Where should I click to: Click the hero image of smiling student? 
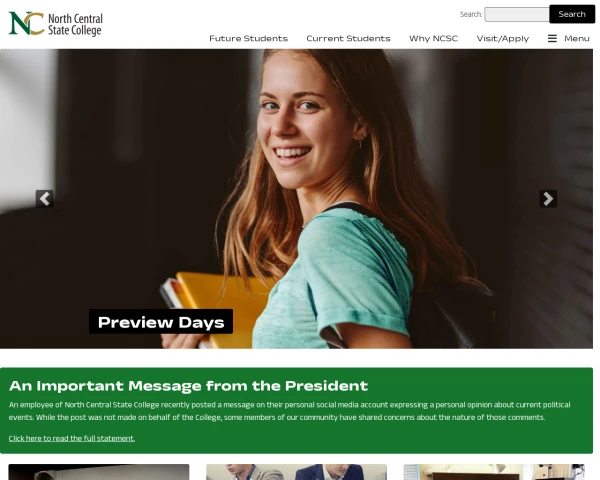tap(296, 199)
